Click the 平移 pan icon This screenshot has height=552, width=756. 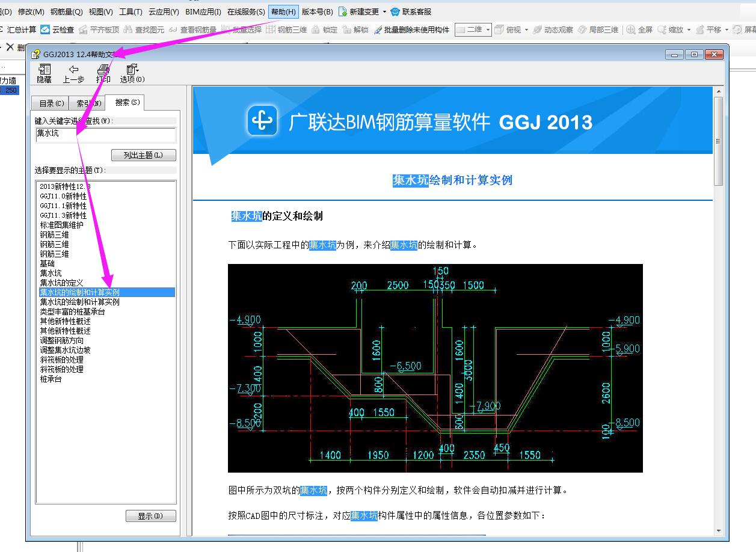tap(699, 29)
